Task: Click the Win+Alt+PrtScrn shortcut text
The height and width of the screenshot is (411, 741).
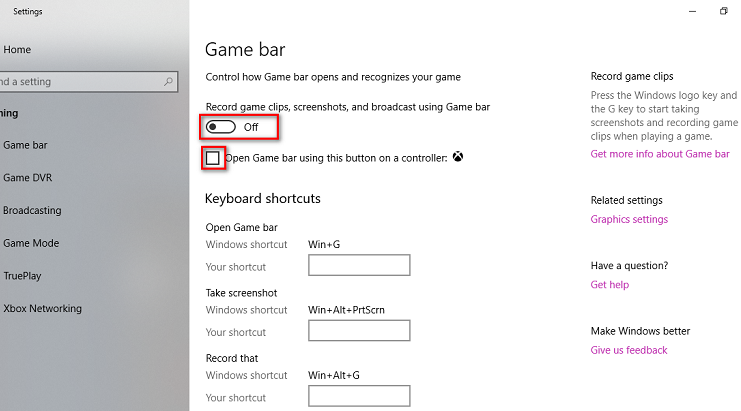Action: [x=346, y=310]
